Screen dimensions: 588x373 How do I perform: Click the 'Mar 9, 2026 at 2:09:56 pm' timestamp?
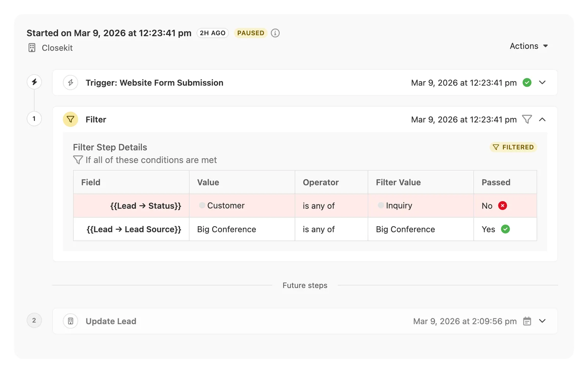(x=465, y=321)
